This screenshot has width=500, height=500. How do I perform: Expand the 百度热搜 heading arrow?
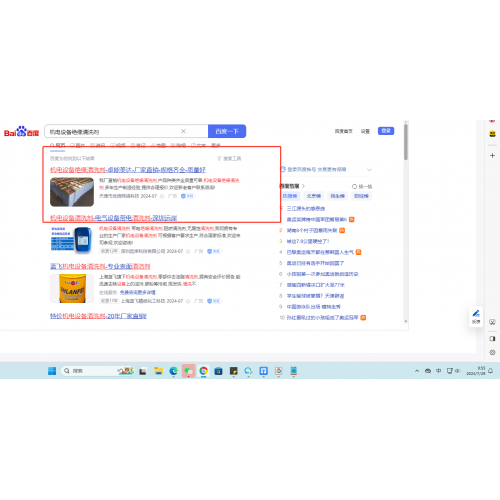[x=303, y=186]
